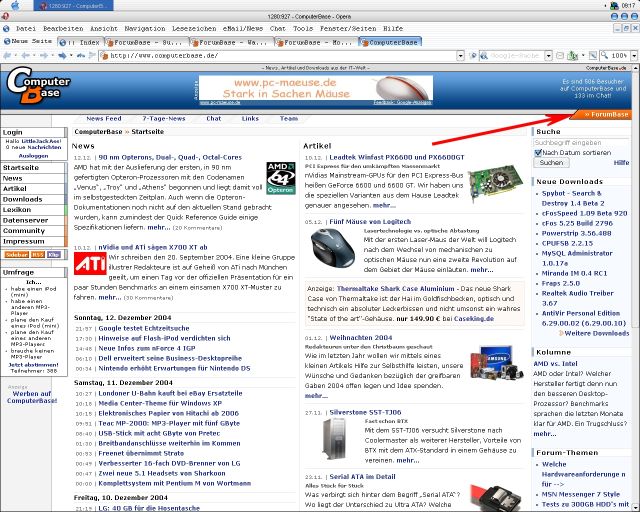This screenshot has height=512, width=640.
Task: Open Werben auf ComputerBase link
Action: point(32,397)
